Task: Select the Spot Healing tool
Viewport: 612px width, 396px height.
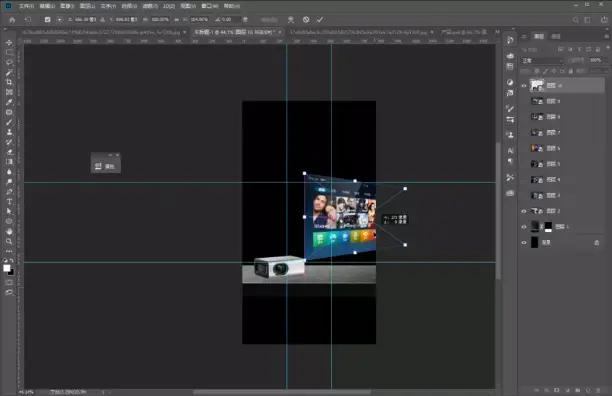Action: click(9, 112)
